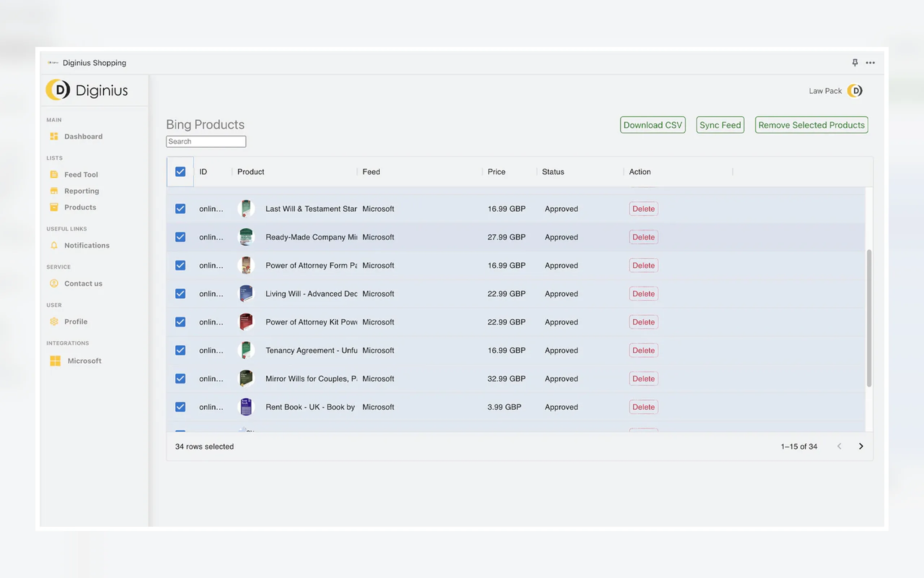Open Reporting from the sidebar
Image resolution: width=924 pixels, height=578 pixels.
point(82,191)
